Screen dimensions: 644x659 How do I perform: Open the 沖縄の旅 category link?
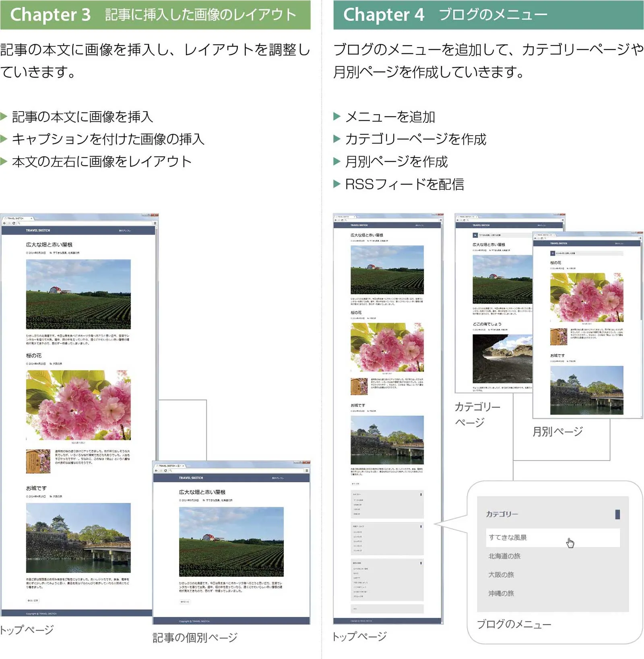coord(501,593)
